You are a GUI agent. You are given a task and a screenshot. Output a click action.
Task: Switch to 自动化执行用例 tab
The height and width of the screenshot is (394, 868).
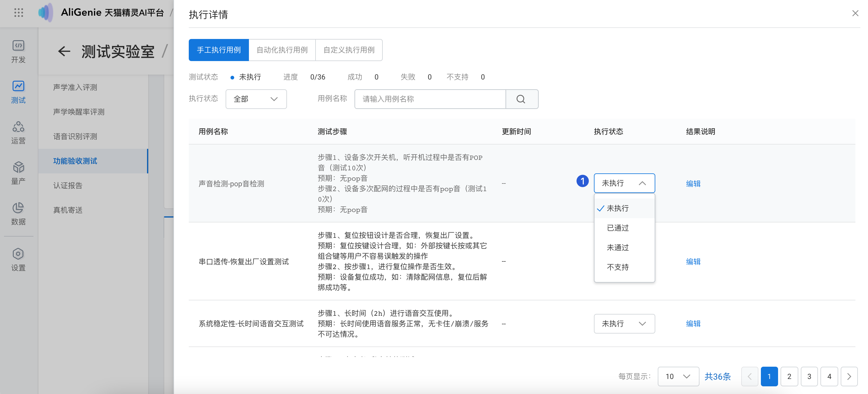pyautogui.click(x=282, y=50)
